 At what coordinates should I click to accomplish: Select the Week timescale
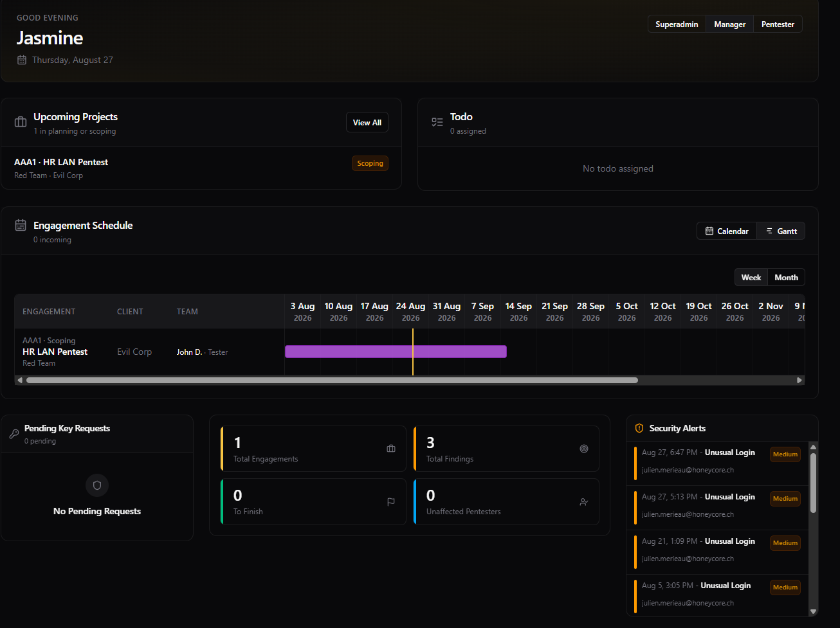[751, 277]
